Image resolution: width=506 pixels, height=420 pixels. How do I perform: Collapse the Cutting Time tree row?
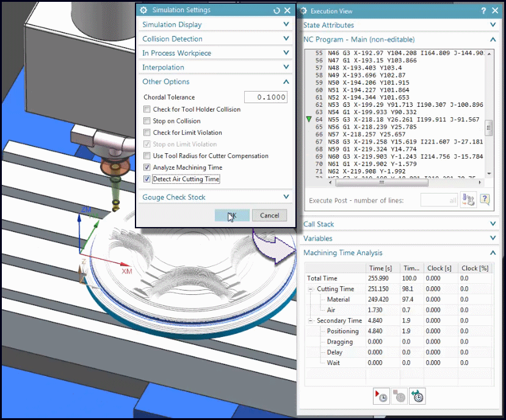pos(311,289)
